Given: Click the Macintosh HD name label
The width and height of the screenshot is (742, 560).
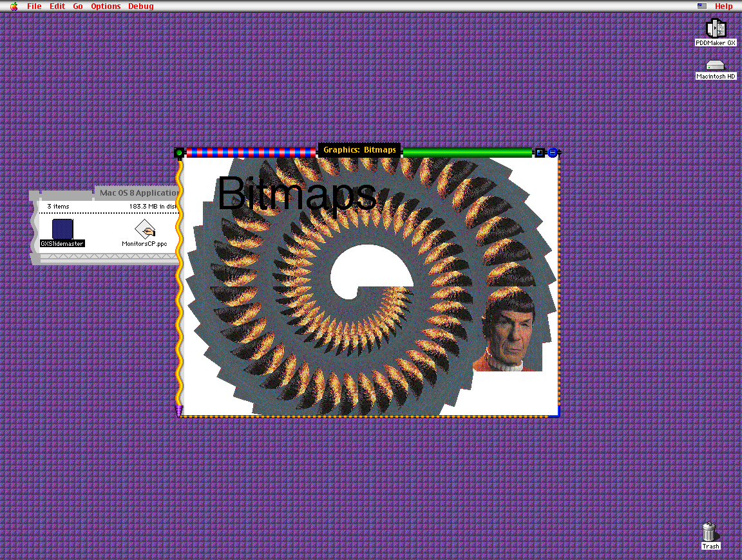Looking at the screenshot, I should point(716,77).
